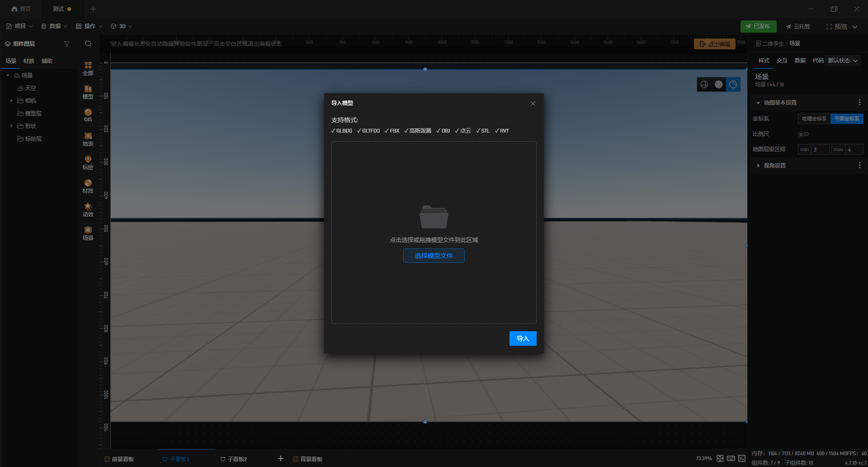Select the globe wireframe view icon

(x=704, y=84)
